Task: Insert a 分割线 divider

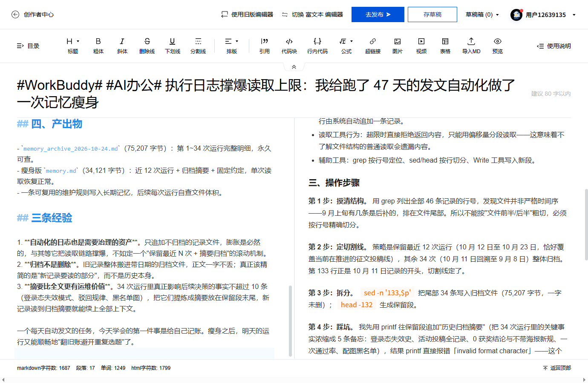Action: coord(198,46)
